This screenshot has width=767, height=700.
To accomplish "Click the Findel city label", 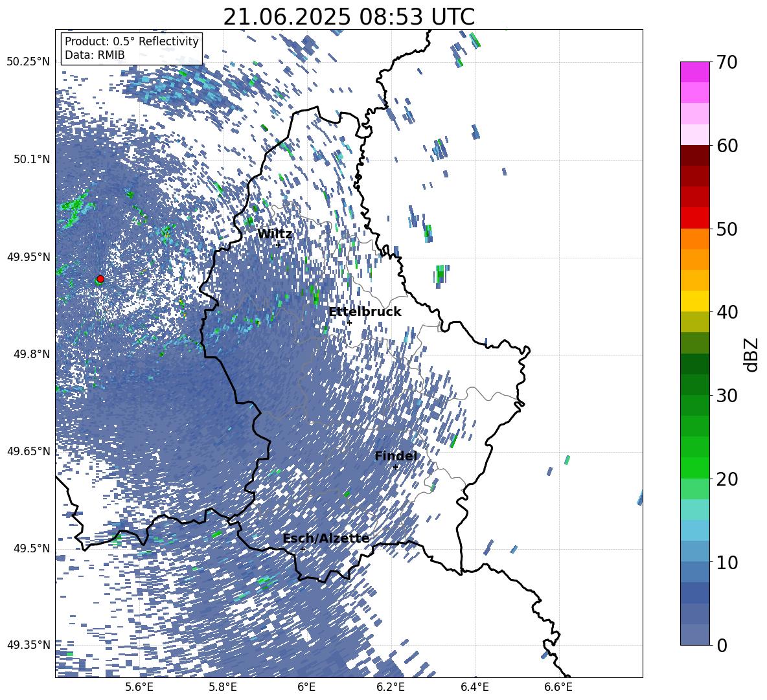I will 396,456.
